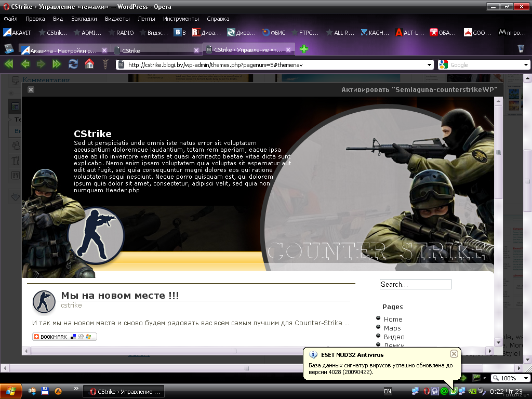Open the Виджеты menu
This screenshot has height=399, width=532.
(117, 19)
